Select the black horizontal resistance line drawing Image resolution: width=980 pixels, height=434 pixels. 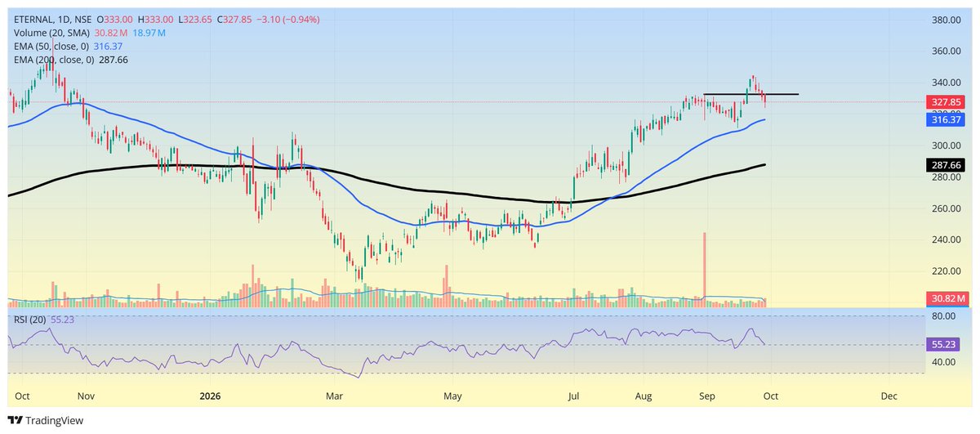[x=751, y=94]
